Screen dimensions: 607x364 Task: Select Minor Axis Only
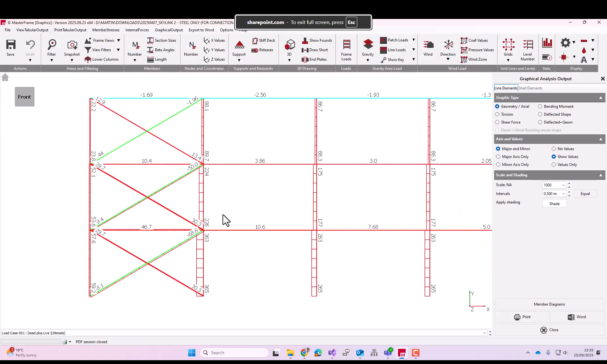(498, 165)
